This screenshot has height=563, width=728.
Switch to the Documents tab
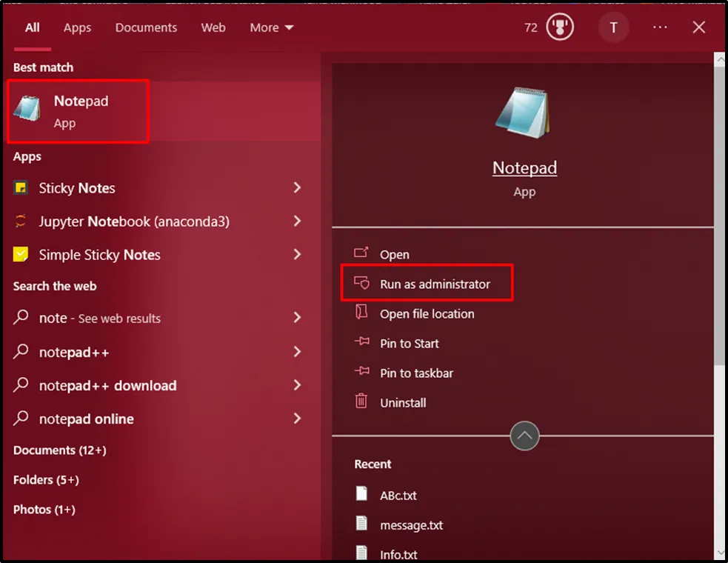click(146, 28)
